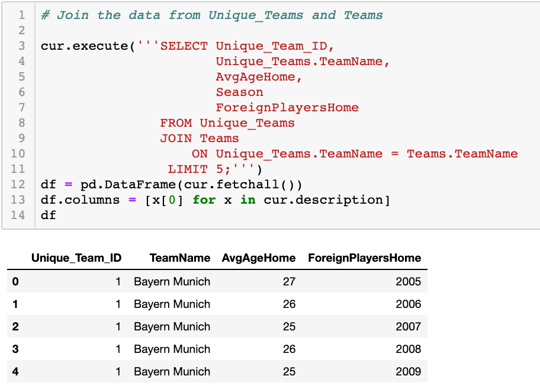Click line number 3 in the code cell
The image size is (540, 392).
pos(22,46)
